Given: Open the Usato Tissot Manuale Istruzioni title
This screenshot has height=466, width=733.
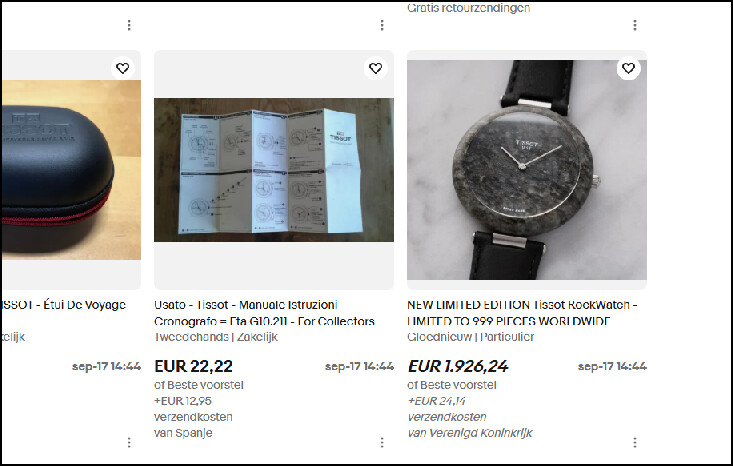Looking at the screenshot, I should (264, 313).
